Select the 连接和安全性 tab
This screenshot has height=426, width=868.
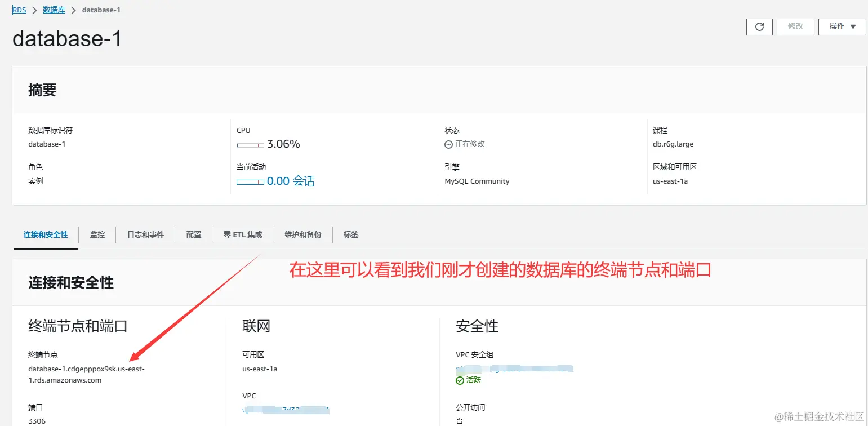(46, 234)
